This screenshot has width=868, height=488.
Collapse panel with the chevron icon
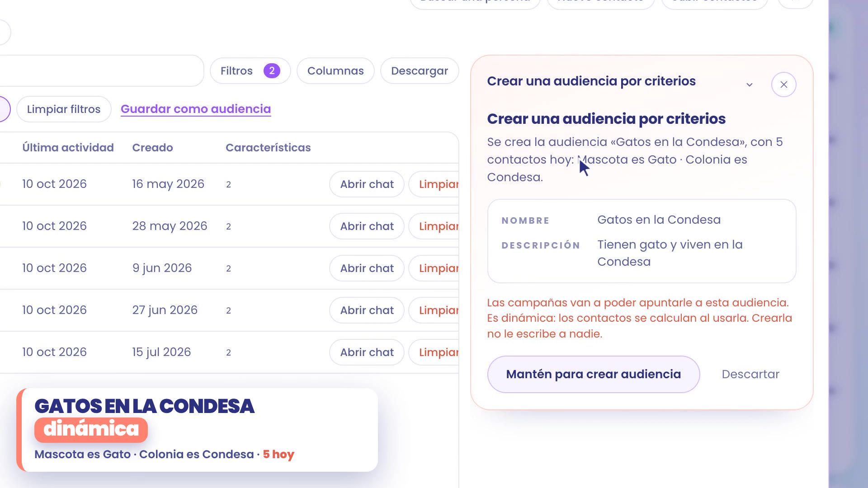(749, 85)
